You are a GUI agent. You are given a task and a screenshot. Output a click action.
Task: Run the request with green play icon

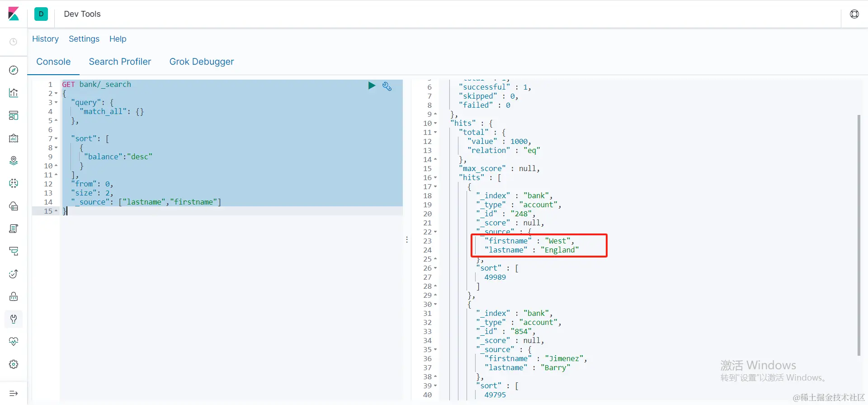pyautogui.click(x=372, y=86)
